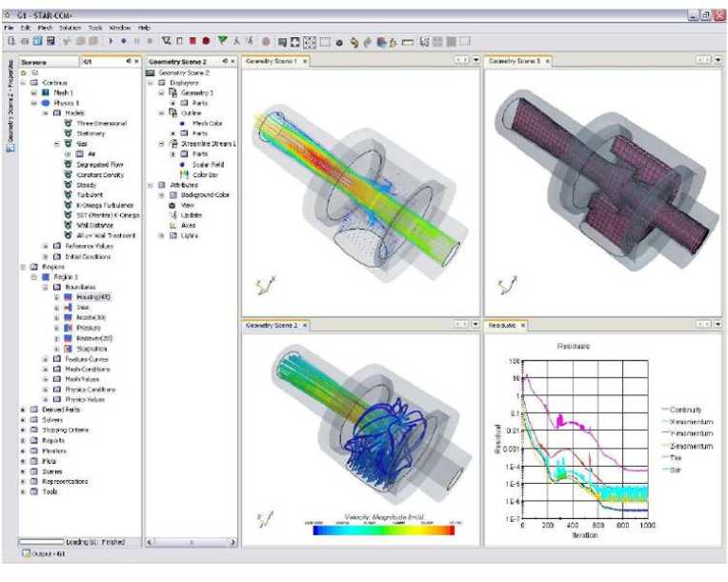Click the blue sphere scene toolbar icon
The width and height of the screenshot is (728, 582).
pos(382,43)
